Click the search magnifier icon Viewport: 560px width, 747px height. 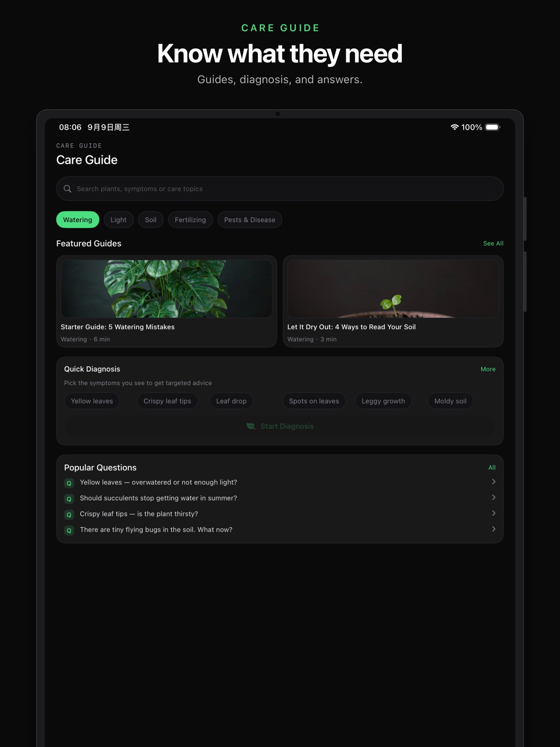[67, 189]
